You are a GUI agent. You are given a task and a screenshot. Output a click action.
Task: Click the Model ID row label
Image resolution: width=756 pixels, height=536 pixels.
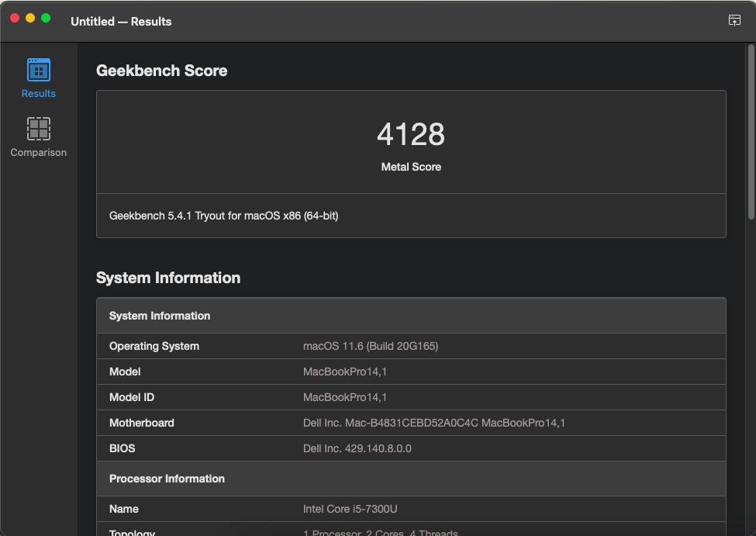(x=132, y=397)
